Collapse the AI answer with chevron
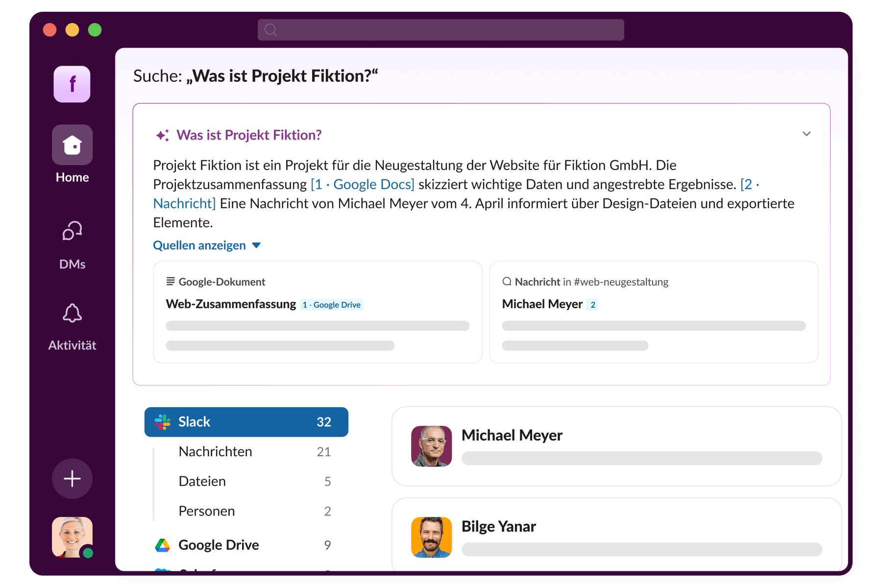Viewport: 882px width, 588px height. point(806,134)
